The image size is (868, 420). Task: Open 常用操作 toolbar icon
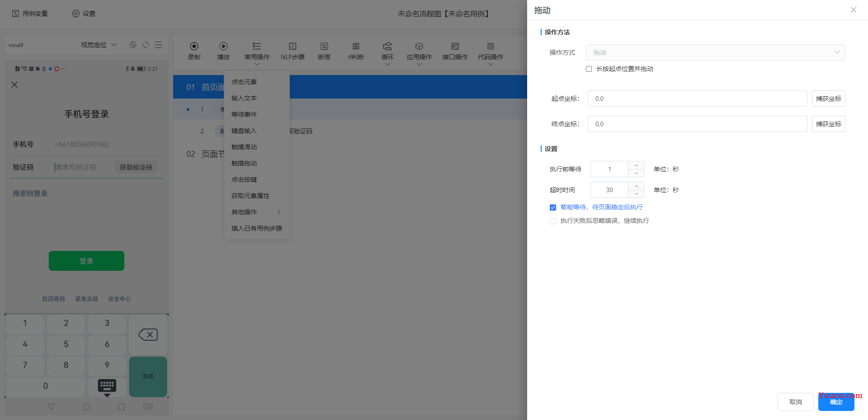point(257,46)
